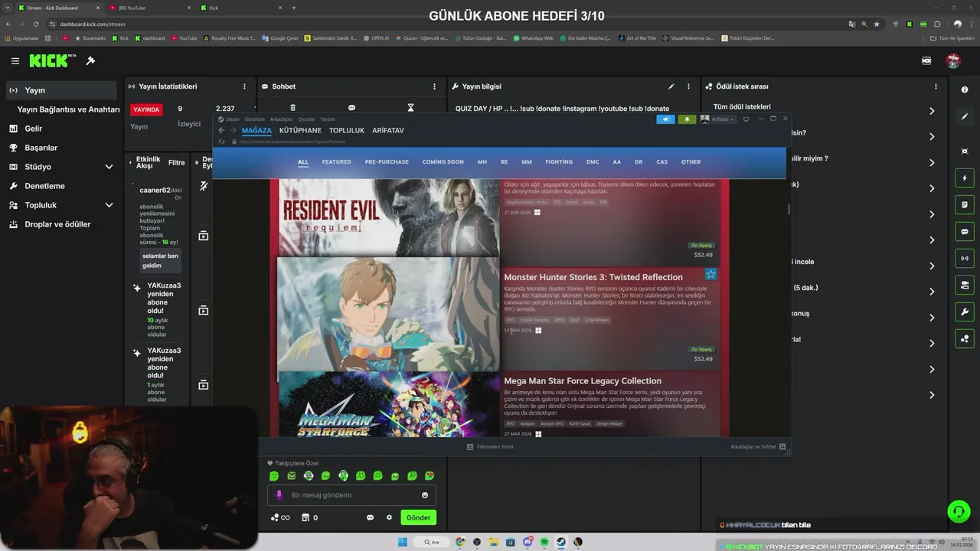980x551 pixels.
Task: Open Yayın İstatistikleri panel options menu
Action: pos(244,86)
